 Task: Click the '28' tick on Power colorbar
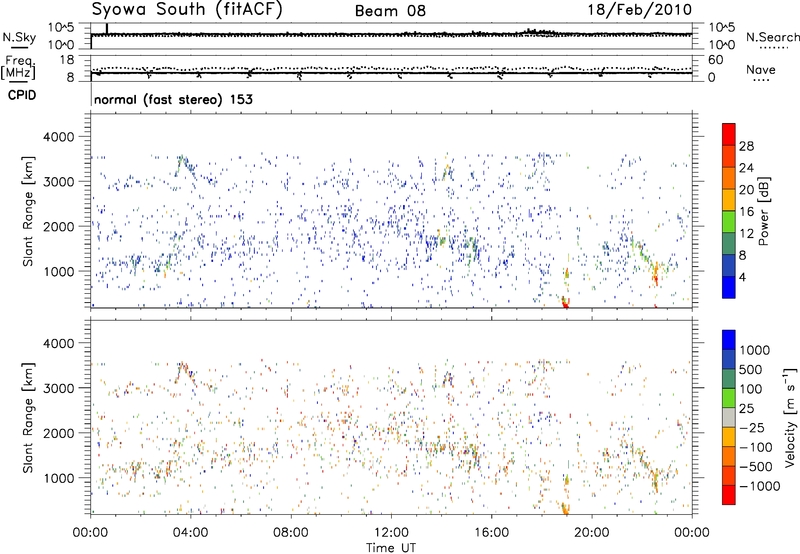(x=746, y=146)
